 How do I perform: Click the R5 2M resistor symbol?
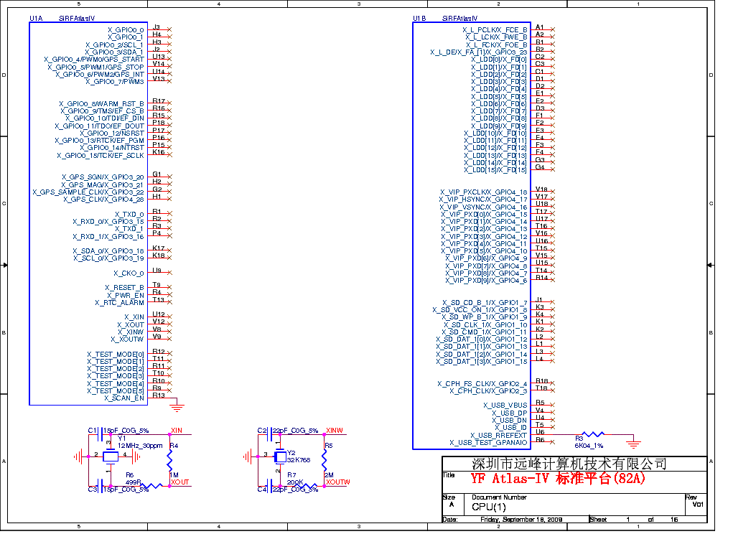point(325,460)
